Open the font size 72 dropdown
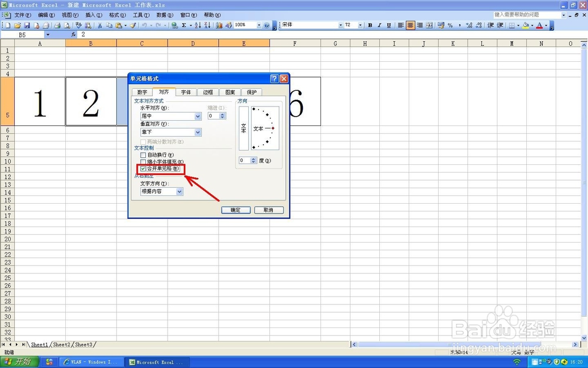Screen dimensions: 588x368 pos(360,25)
